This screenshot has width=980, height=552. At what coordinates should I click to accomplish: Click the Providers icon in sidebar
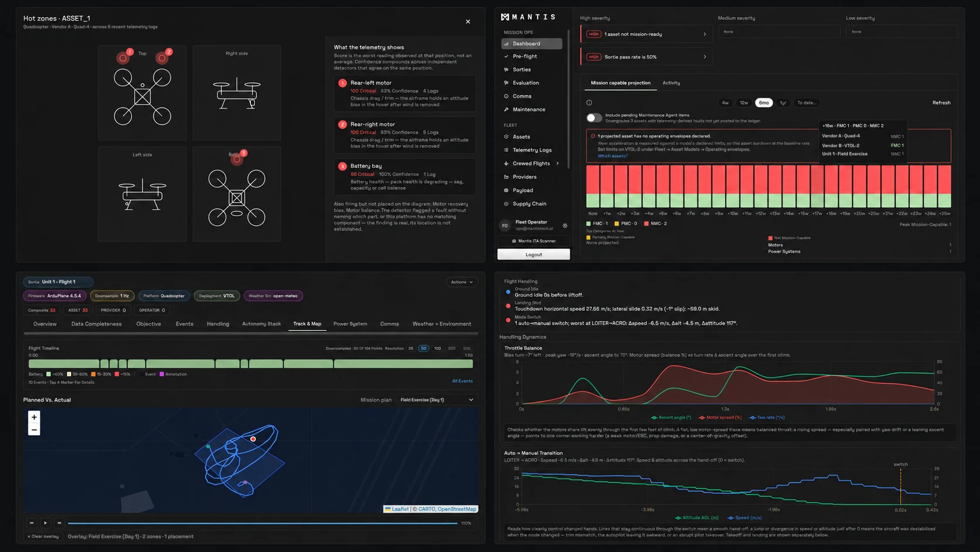coord(506,177)
